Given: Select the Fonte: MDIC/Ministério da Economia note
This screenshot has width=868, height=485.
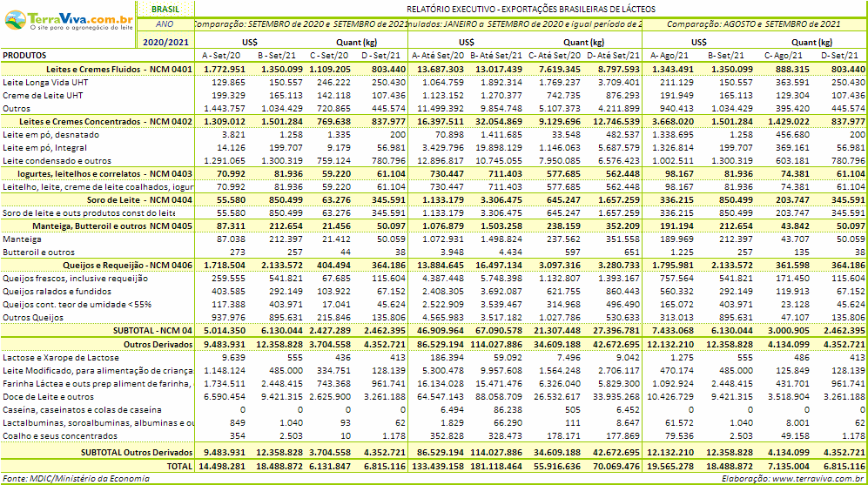Looking at the screenshot, I should pos(76,479).
